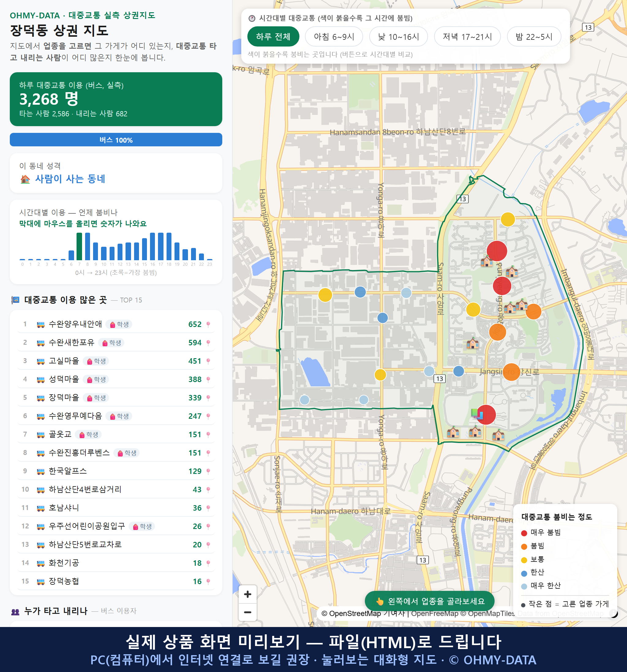Open the OpenStreetMap attribution link

coord(351,614)
